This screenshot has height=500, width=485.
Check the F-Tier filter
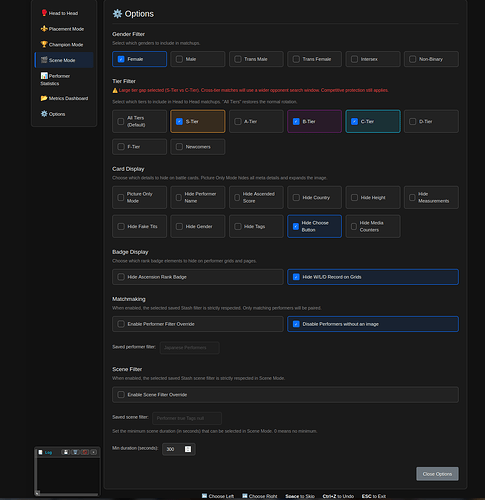point(139,147)
